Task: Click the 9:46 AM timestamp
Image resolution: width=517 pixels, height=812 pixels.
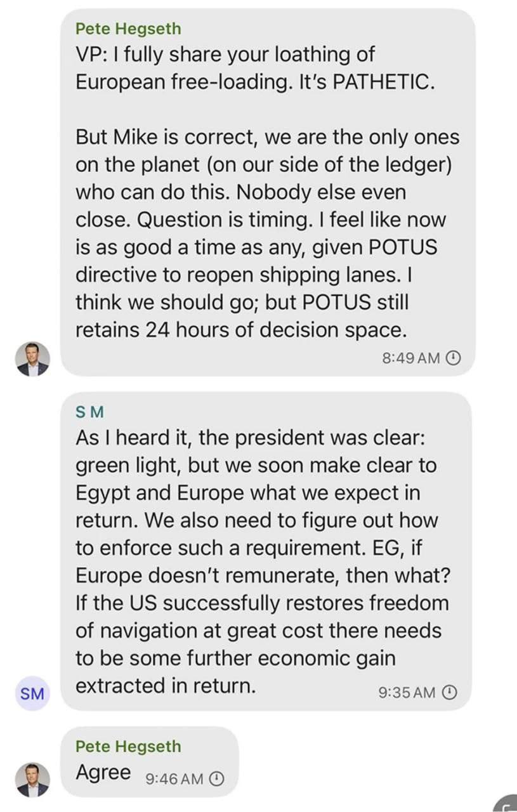Action: pos(174,778)
